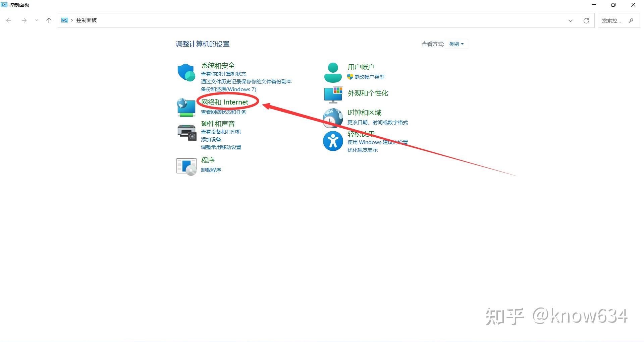Go back with the back arrow

coord(9,20)
